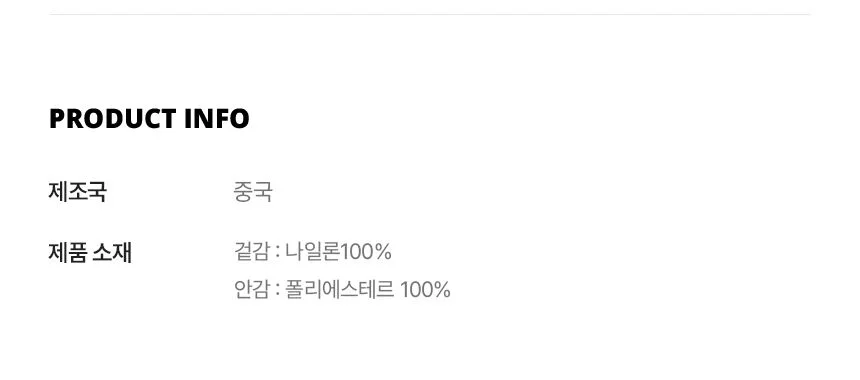Screen dimensions: 860x380
Task: Click the 겉감 outer fabric word
Action: coord(252,252)
